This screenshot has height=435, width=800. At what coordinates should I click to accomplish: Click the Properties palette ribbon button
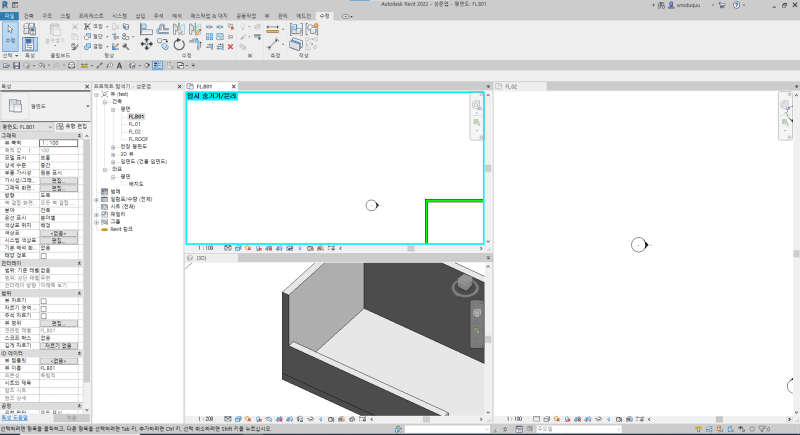coord(30,44)
